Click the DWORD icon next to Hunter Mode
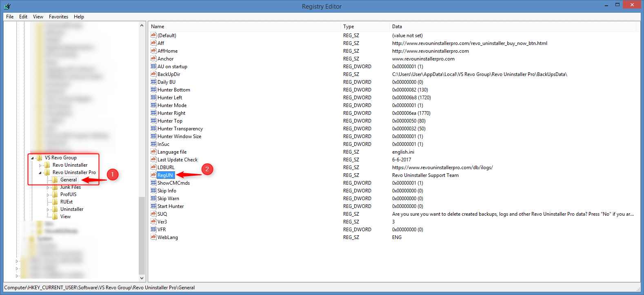Image resolution: width=644 pixels, height=295 pixels. pos(153,105)
